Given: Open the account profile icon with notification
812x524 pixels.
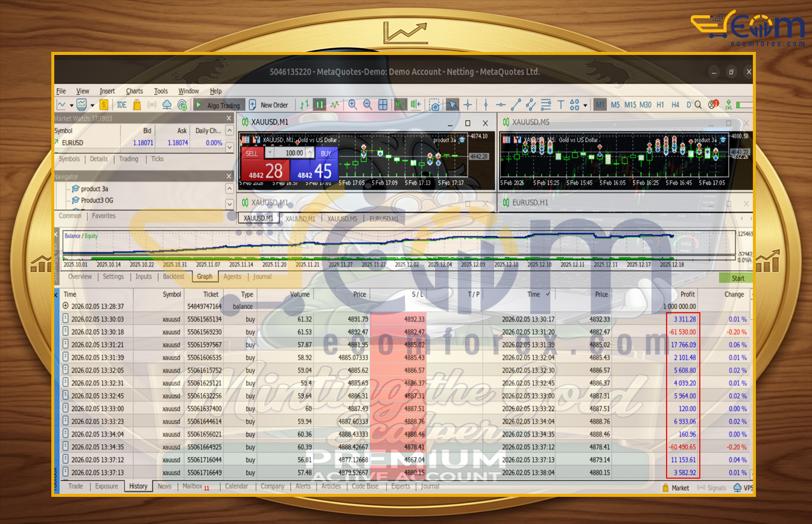Looking at the screenshot, I should [x=714, y=104].
